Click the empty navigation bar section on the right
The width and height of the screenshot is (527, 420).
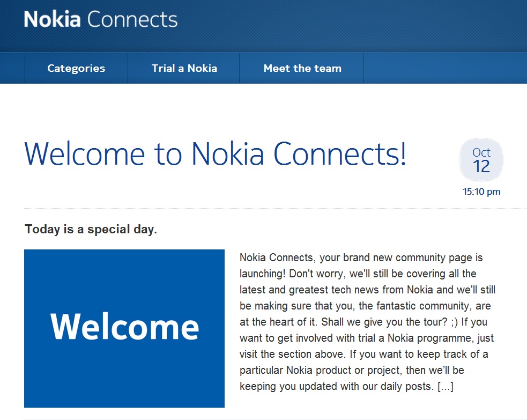coord(445,68)
